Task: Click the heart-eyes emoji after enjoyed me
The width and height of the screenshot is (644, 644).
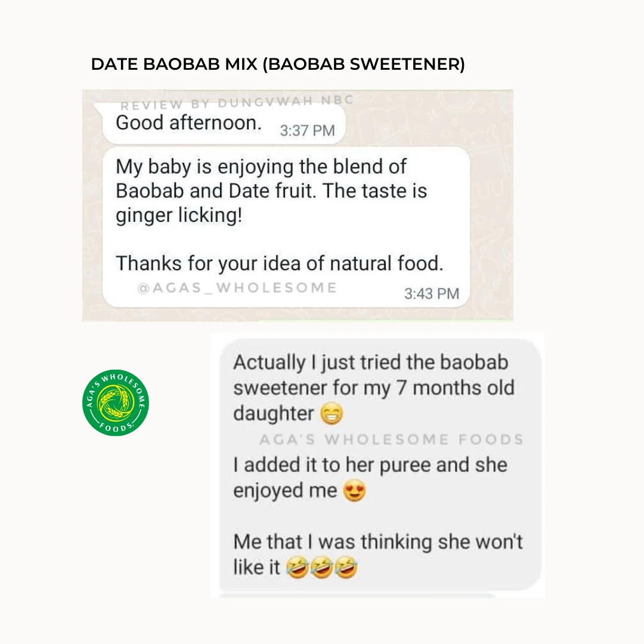Action: click(x=354, y=490)
